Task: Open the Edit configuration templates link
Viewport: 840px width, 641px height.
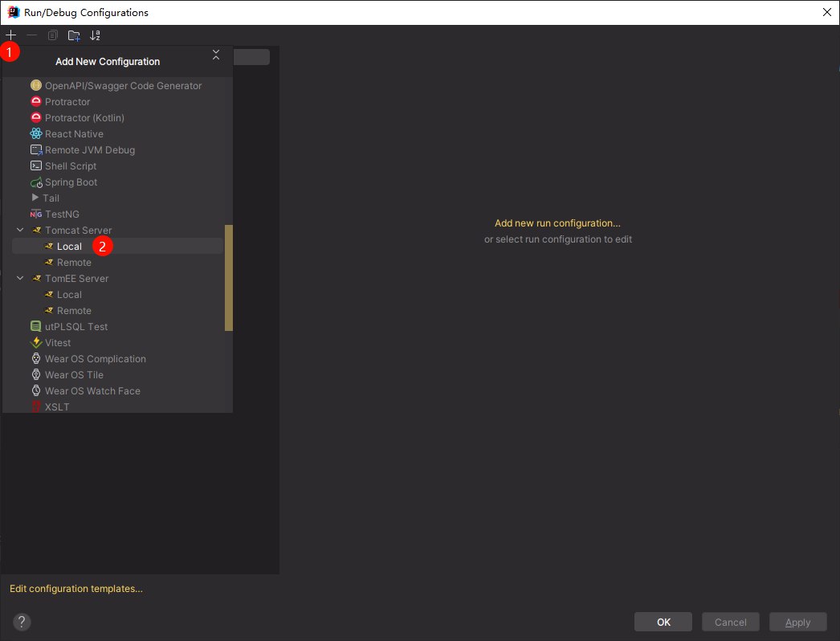Action: [x=76, y=589]
